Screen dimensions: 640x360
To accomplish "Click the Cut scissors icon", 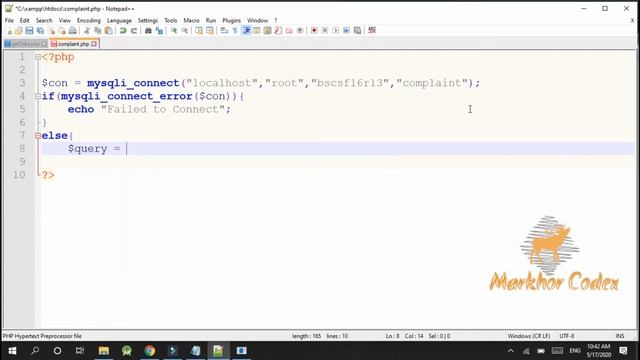I will 87,31.
